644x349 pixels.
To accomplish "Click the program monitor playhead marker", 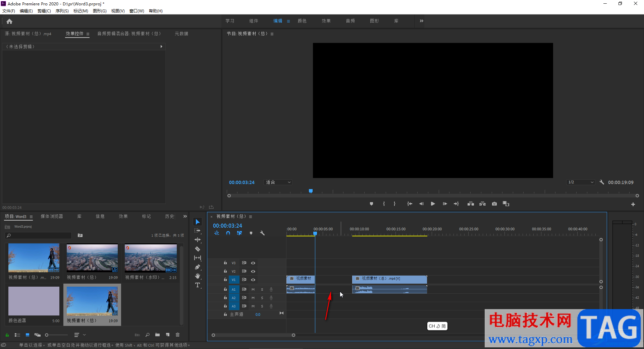I will [311, 191].
